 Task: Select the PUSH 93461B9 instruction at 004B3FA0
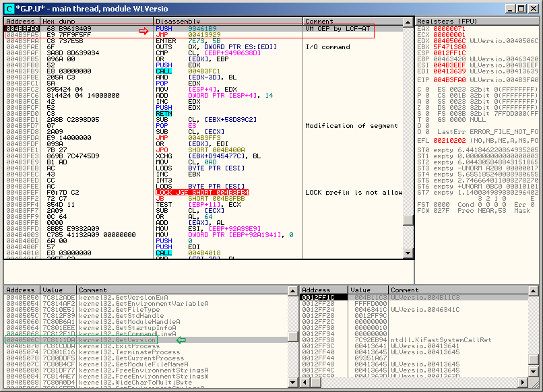click(x=203, y=29)
